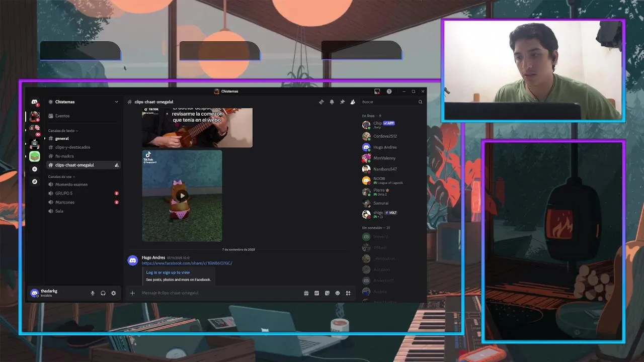
Task: Open Naniboro547 member in list
Action: click(x=391, y=169)
